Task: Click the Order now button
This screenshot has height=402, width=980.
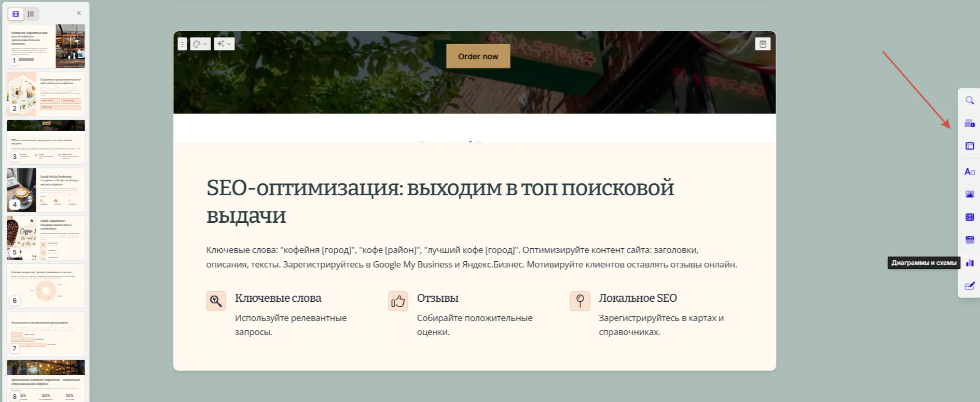Action: coord(478,56)
